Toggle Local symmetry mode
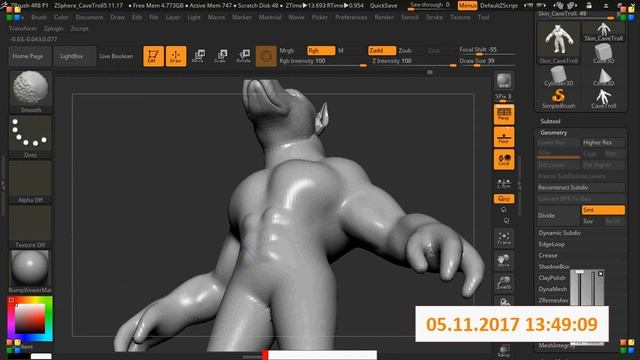Screen dimensions: 640x360 [x=504, y=159]
